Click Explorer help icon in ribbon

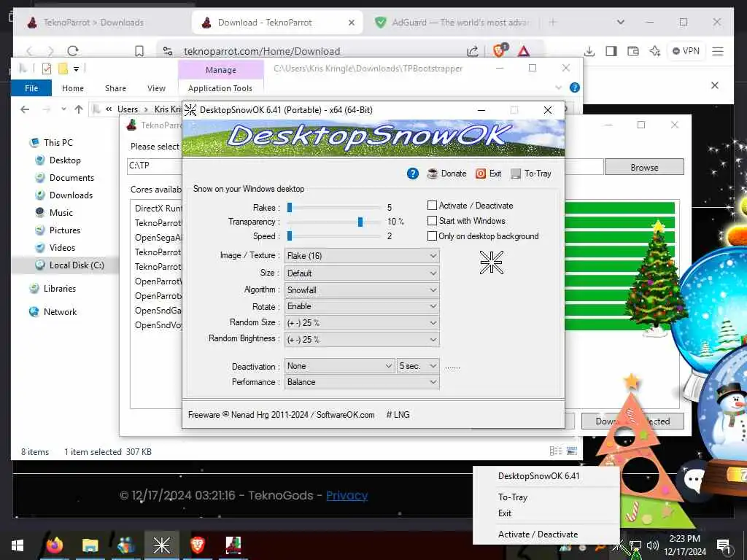(x=575, y=87)
